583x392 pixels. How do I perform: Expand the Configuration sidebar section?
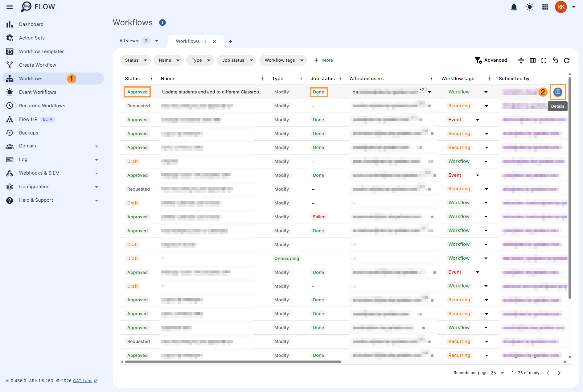click(x=96, y=187)
